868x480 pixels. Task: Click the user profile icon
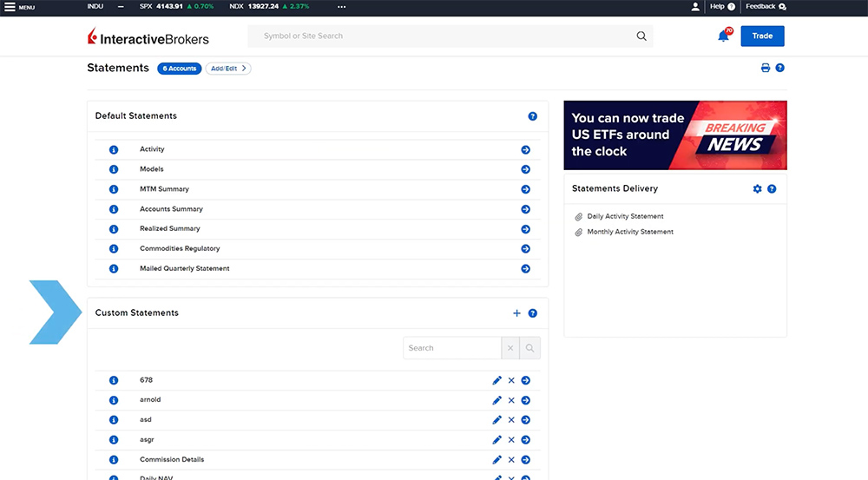pyautogui.click(x=695, y=7)
